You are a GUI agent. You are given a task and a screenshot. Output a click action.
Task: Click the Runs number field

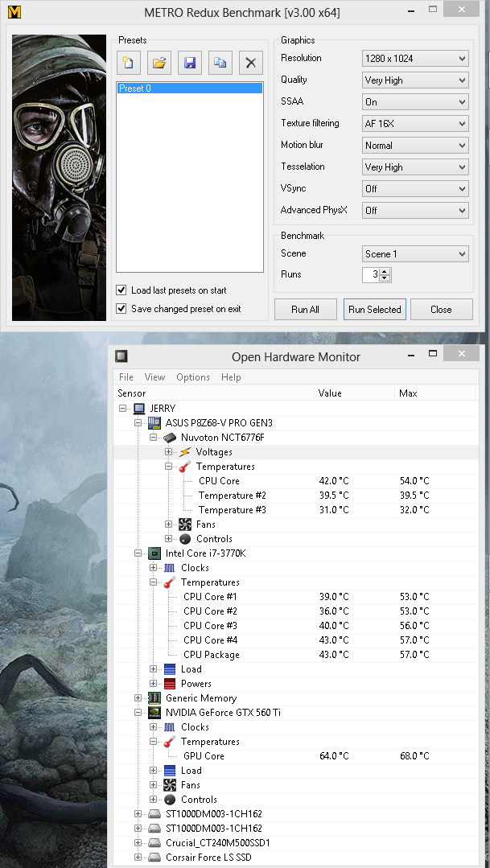(x=372, y=274)
